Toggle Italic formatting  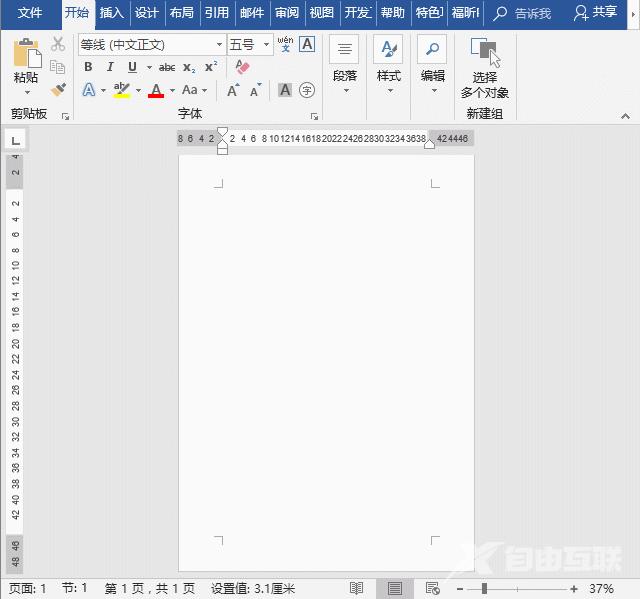tap(109, 67)
